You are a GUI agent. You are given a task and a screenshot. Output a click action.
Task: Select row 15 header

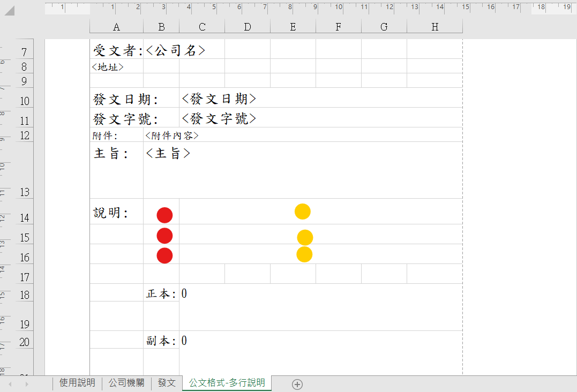(x=24, y=234)
